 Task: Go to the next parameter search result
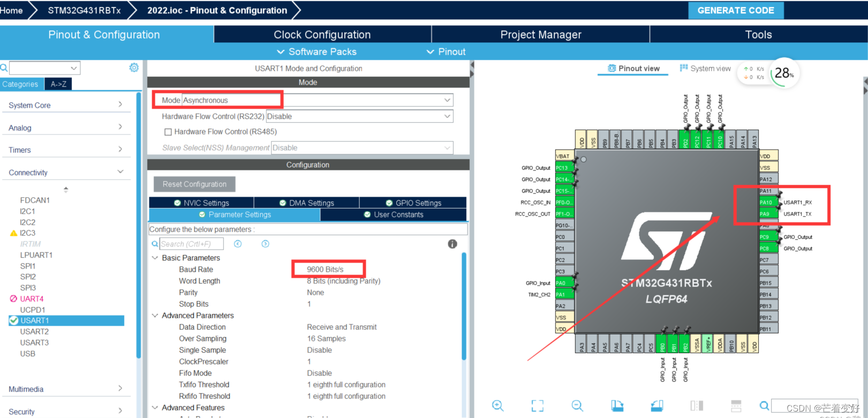265,244
